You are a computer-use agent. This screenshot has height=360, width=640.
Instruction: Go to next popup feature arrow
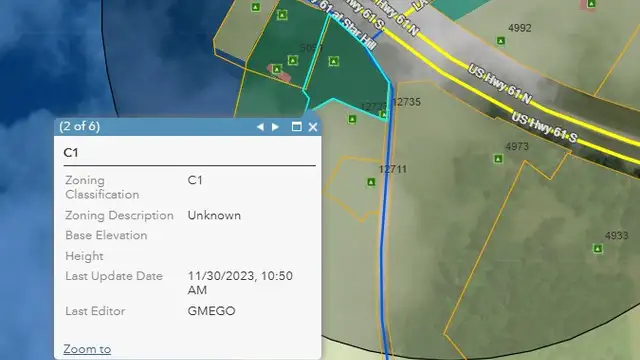[276, 127]
